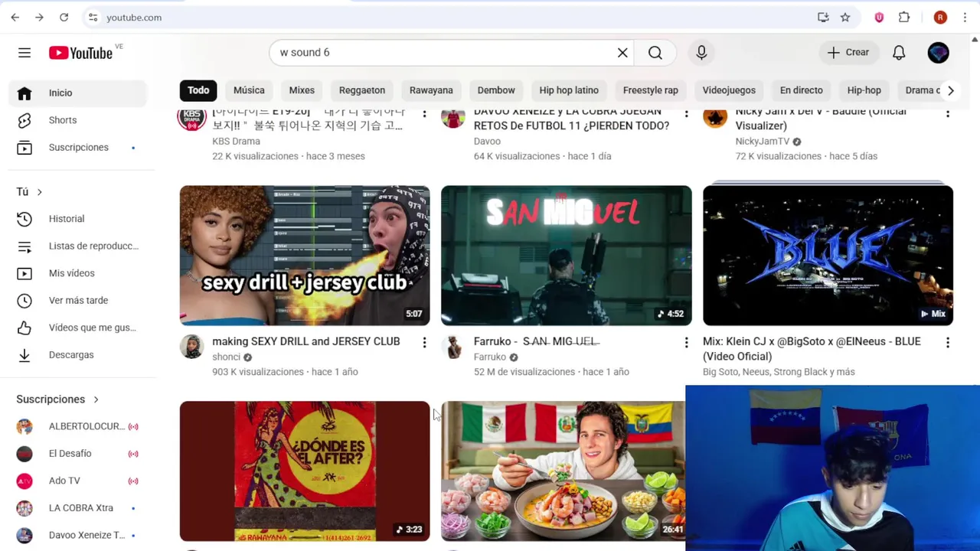Open options menu for Nicky Jam Baddie video
Image resolution: width=980 pixels, height=551 pixels.
[947, 113]
